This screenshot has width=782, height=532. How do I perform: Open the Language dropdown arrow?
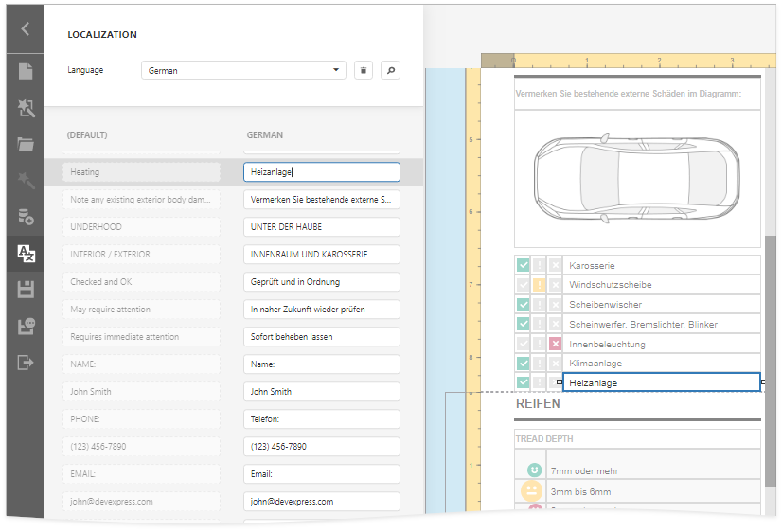337,70
